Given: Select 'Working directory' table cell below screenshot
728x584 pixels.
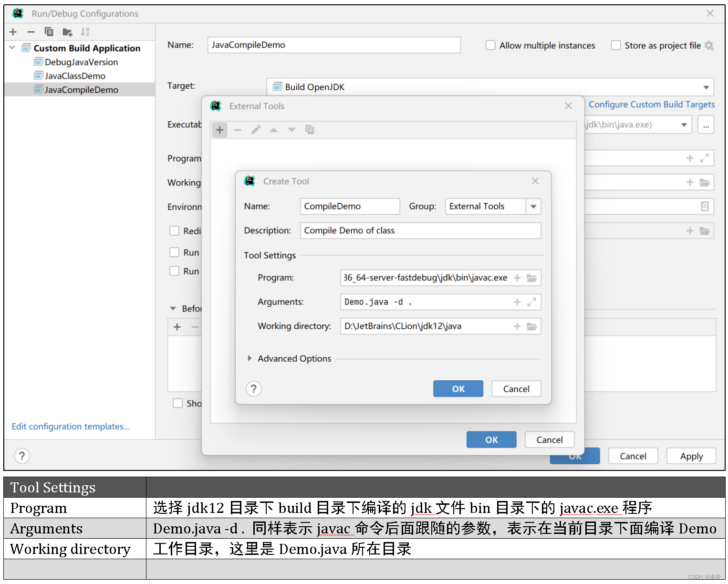Looking at the screenshot, I should [75, 549].
